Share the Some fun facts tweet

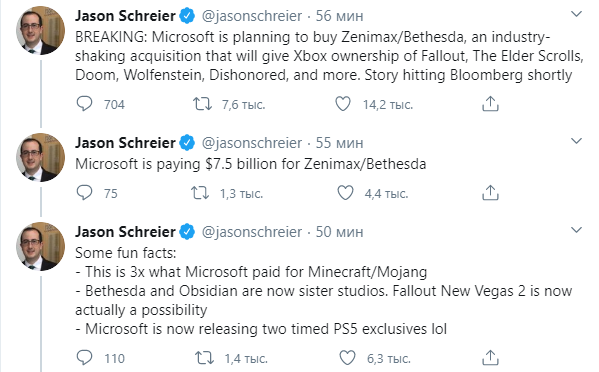click(x=490, y=358)
